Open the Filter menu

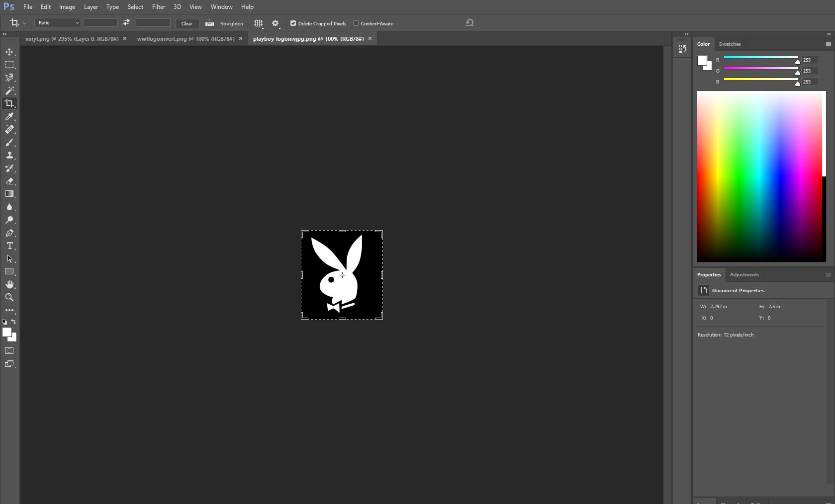159,7
